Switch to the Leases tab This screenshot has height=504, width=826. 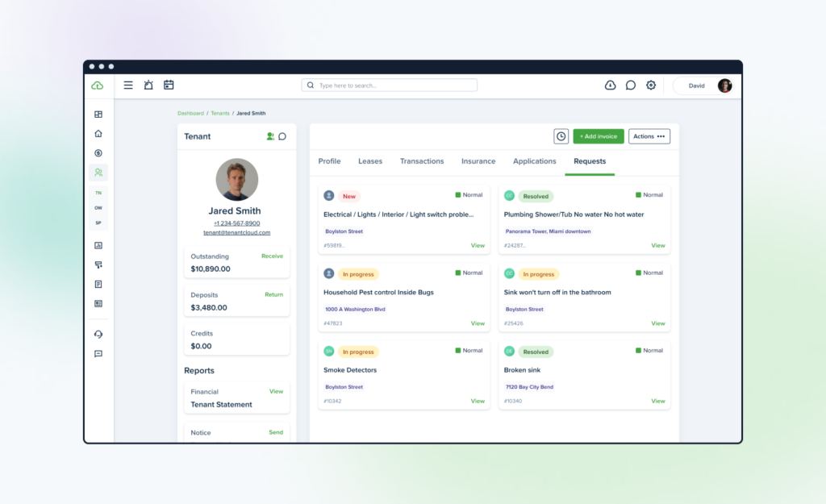pos(370,161)
